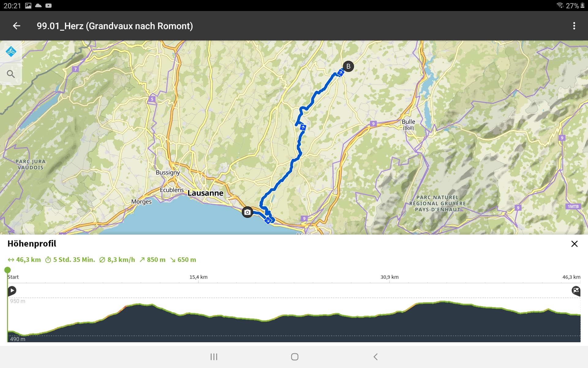This screenshot has height=368, width=588.
Task: Close the Höhenprofil panel
Action: click(574, 244)
